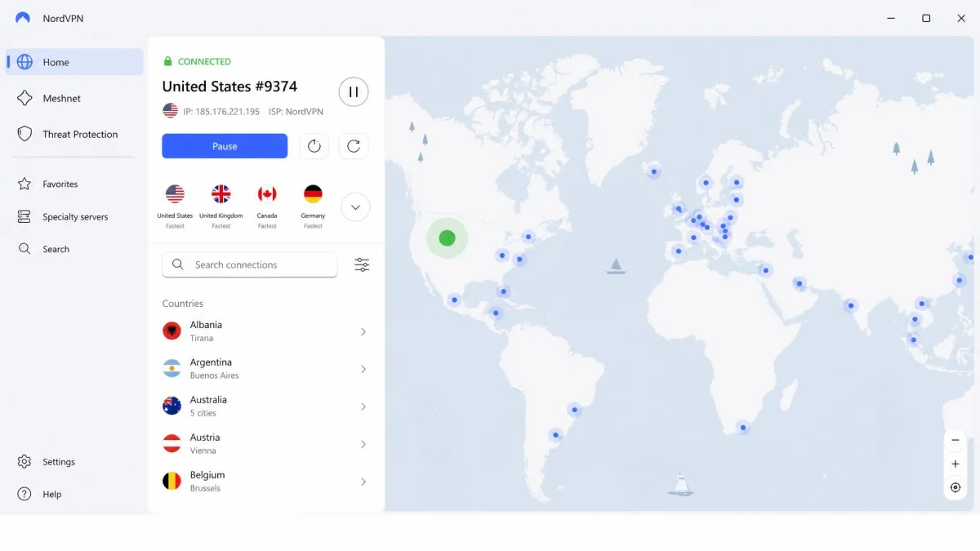Click the reconnect refresh icon button
The width and height of the screenshot is (980, 551).
point(354,146)
